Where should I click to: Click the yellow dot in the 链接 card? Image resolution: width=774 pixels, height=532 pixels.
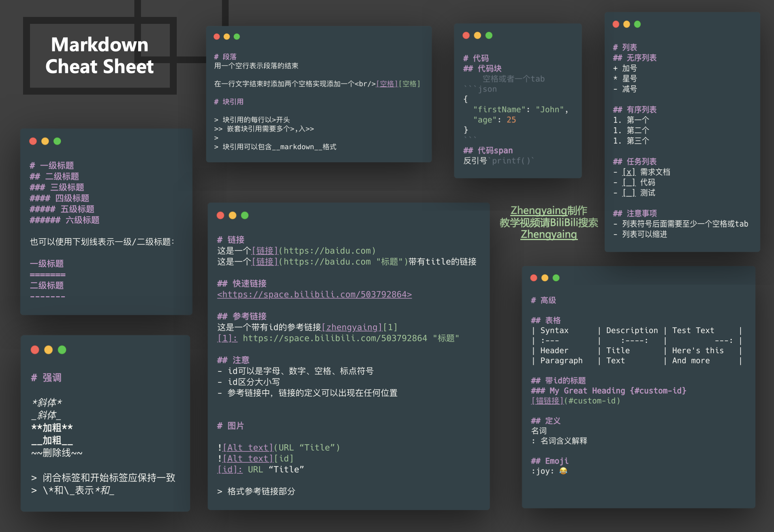pos(233,215)
